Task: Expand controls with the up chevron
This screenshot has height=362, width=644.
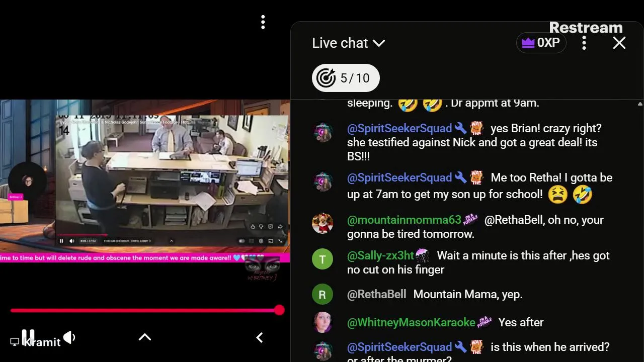Action: pyautogui.click(x=145, y=337)
